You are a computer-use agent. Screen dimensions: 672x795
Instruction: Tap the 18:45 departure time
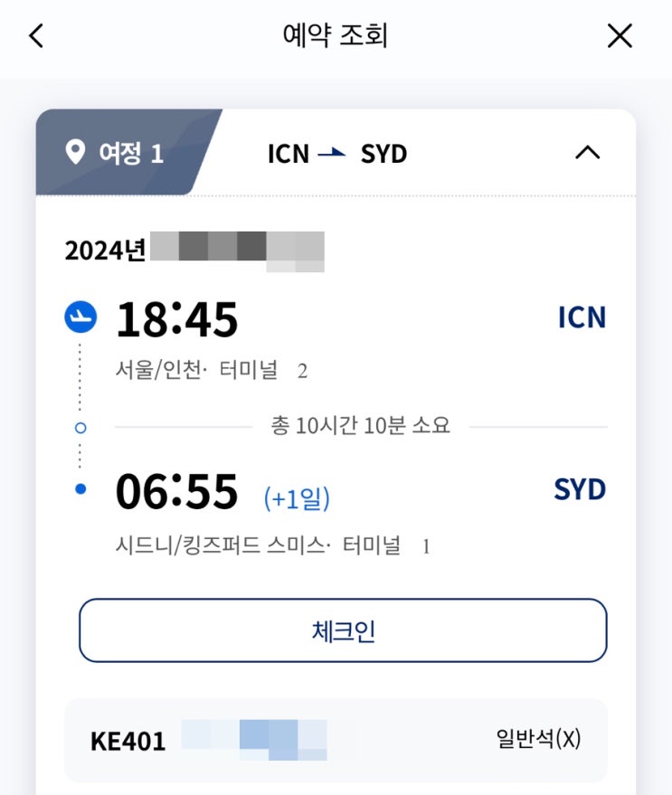[177, 318]
